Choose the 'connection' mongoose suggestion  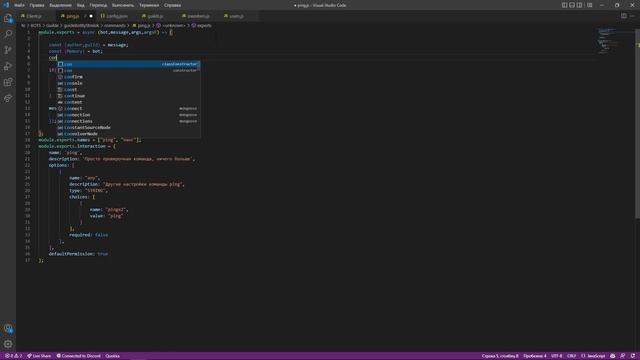tap(129, 115)
